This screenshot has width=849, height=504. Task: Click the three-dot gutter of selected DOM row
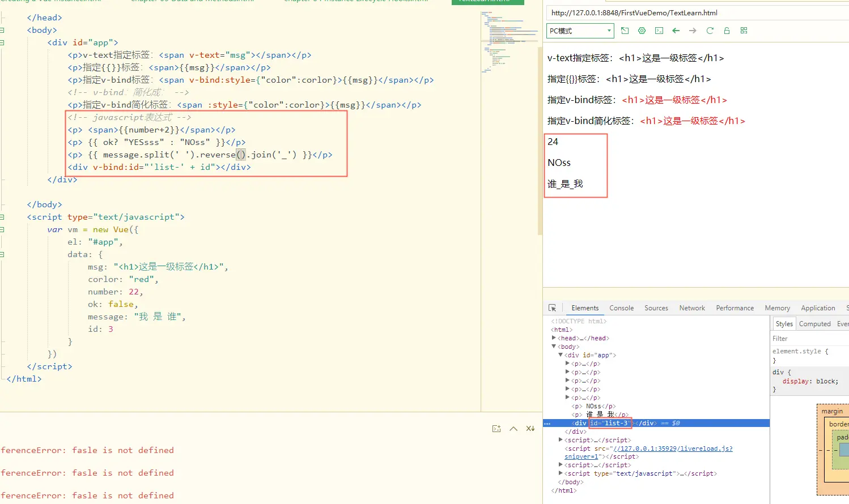click(x=547, y=424)
